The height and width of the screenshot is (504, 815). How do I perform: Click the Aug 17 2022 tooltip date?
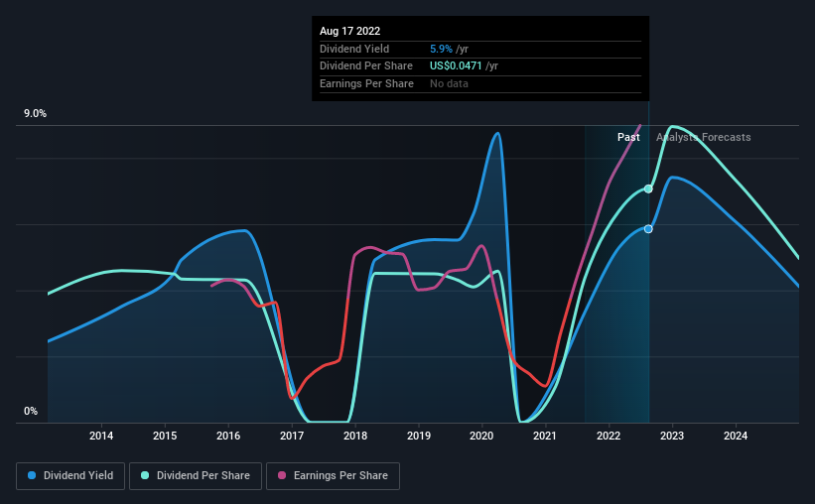(x=349, y=31)
